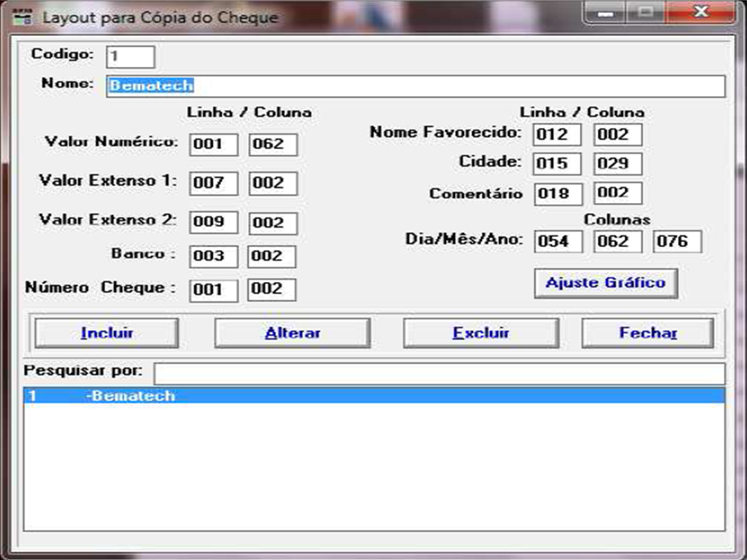The height and width of the screenshot is (560, 747).
Task: Select the Valor Extenso 1 linha field
Action: click(x=214, y=183)
